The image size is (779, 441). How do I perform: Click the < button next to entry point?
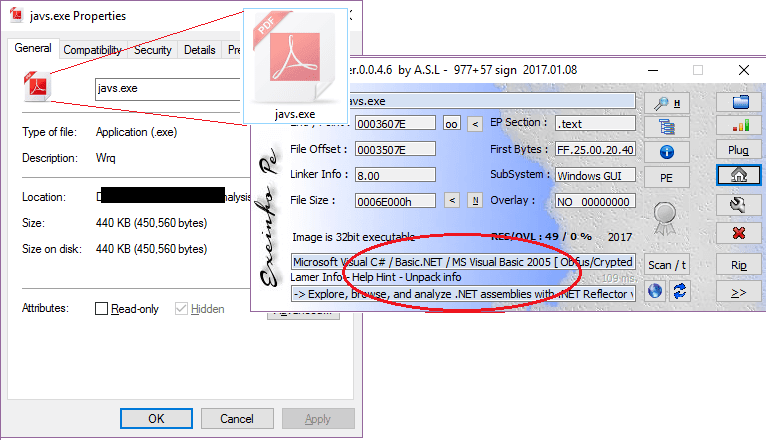point(475,124)
